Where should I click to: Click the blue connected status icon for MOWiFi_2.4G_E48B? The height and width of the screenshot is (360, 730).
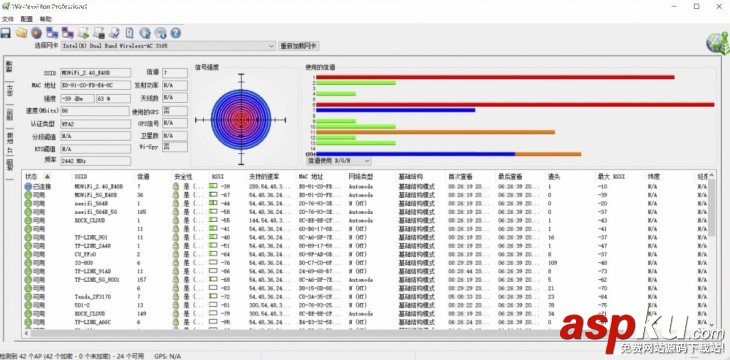tap(28, 186)
